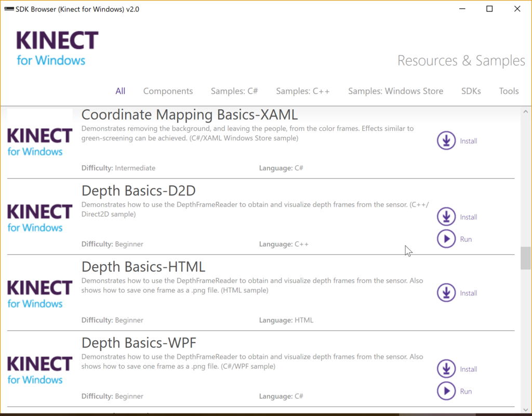Switch to the SDKs tab
The width and height of the screenshot is (532, 416).
(x=471, y=91)
